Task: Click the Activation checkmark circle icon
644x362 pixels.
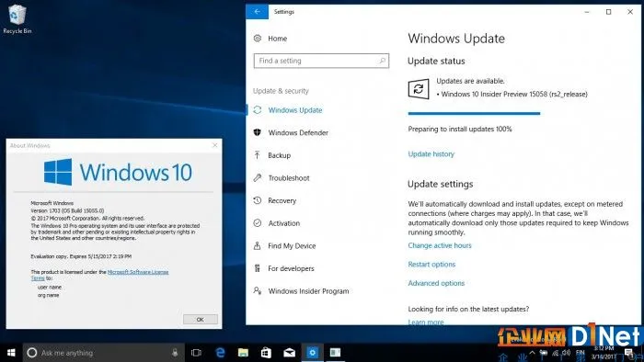Action: [258, 223]
